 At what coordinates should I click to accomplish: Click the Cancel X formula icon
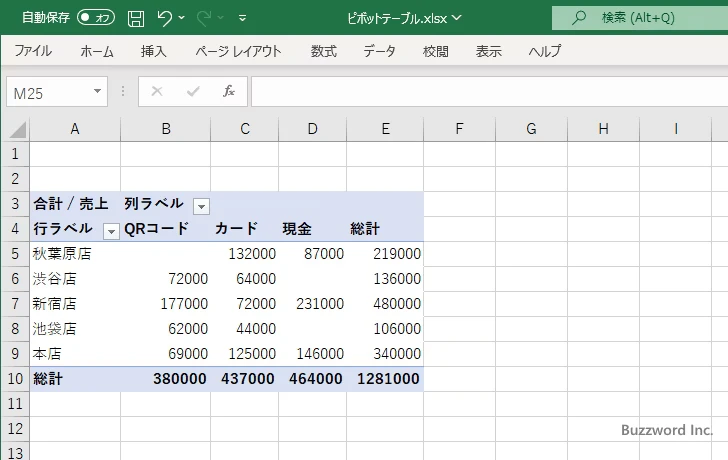click(x=157, y=91)
